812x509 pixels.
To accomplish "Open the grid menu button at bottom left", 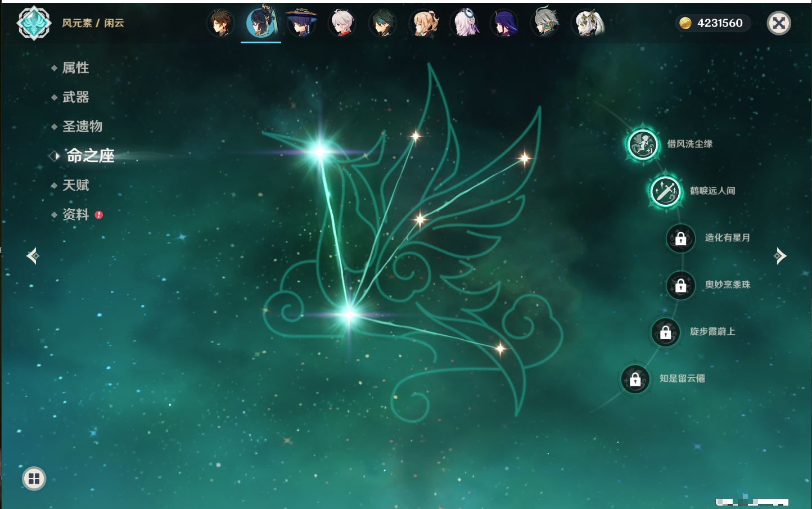I will (34, 479).
